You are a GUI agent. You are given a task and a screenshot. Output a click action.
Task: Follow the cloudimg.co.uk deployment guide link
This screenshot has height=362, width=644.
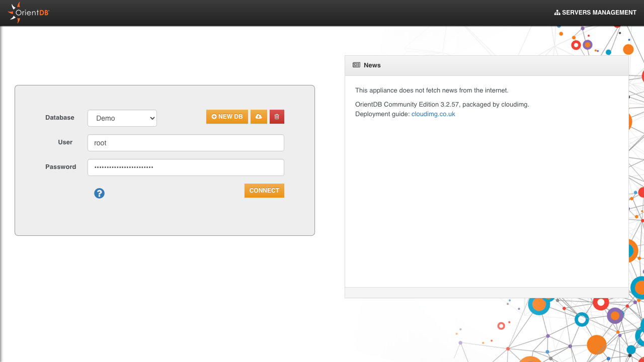[433, 114]
